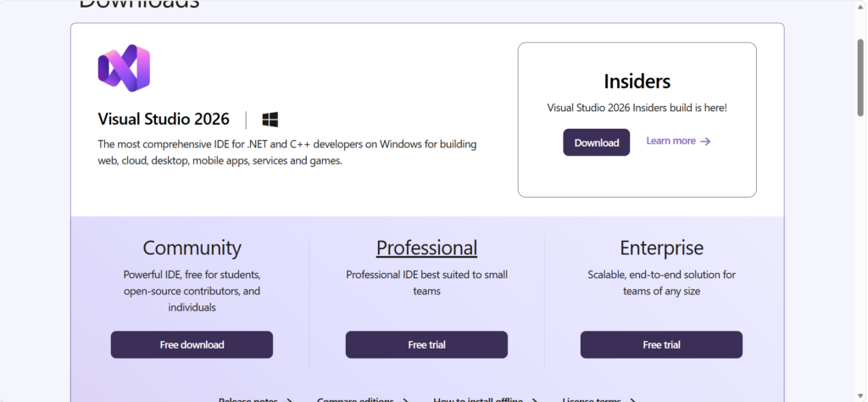Screen dimensions: 868x402
Task: Select the Community edition heading
Action: coord(192,248)
